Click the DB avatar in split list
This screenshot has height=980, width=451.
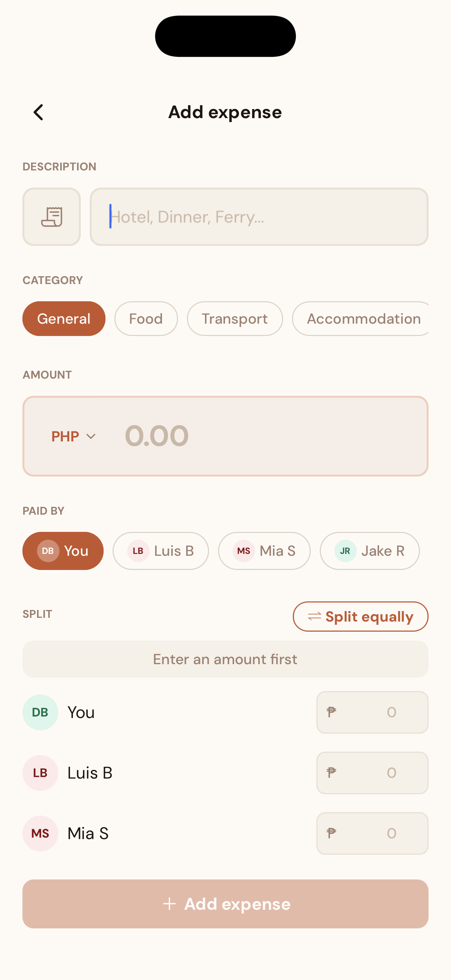pos(40,712)
